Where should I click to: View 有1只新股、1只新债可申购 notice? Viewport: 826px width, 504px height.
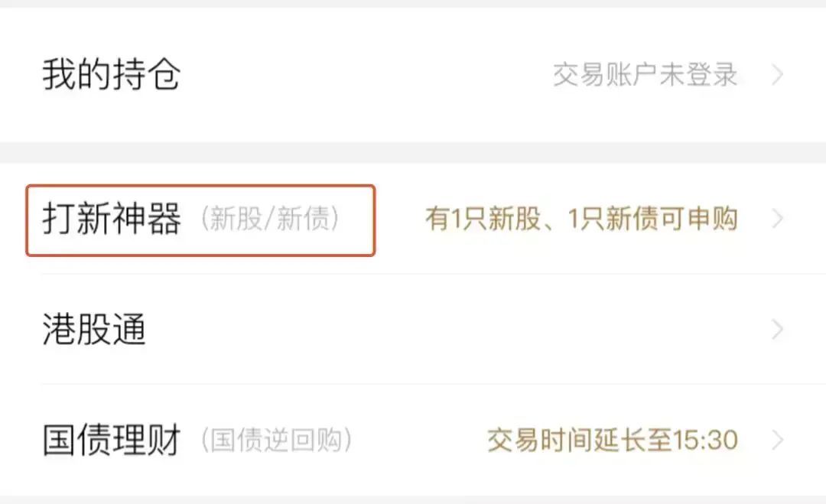pos(581,219)
